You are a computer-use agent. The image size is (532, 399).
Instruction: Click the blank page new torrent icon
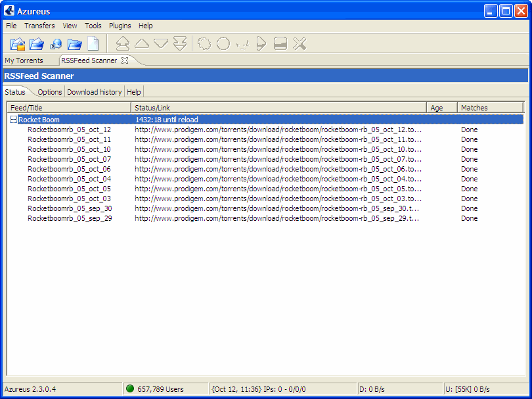[x=93, y=44]
